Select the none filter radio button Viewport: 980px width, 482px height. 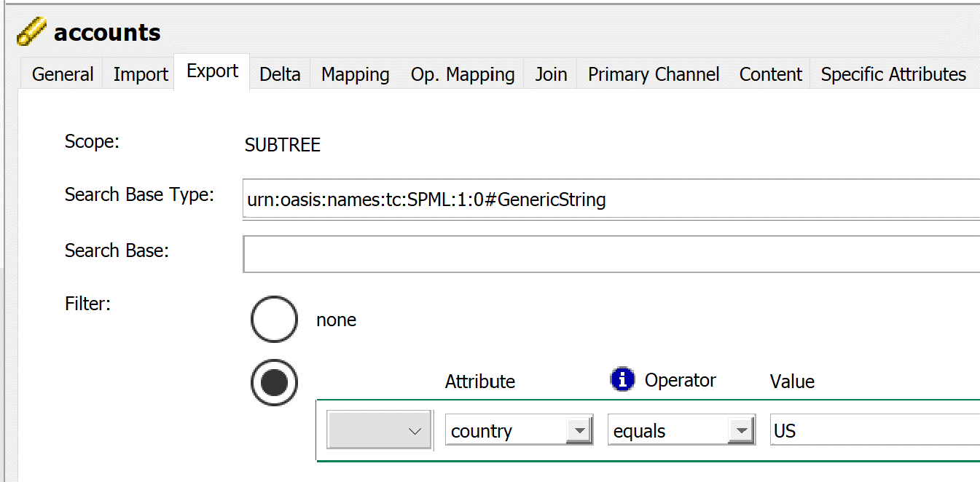274,319
